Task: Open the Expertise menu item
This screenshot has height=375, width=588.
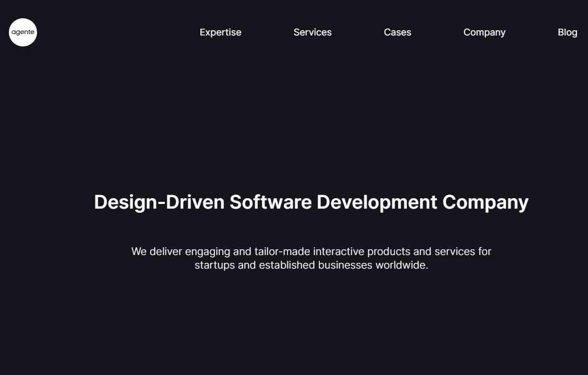Action: pos(221,32)
